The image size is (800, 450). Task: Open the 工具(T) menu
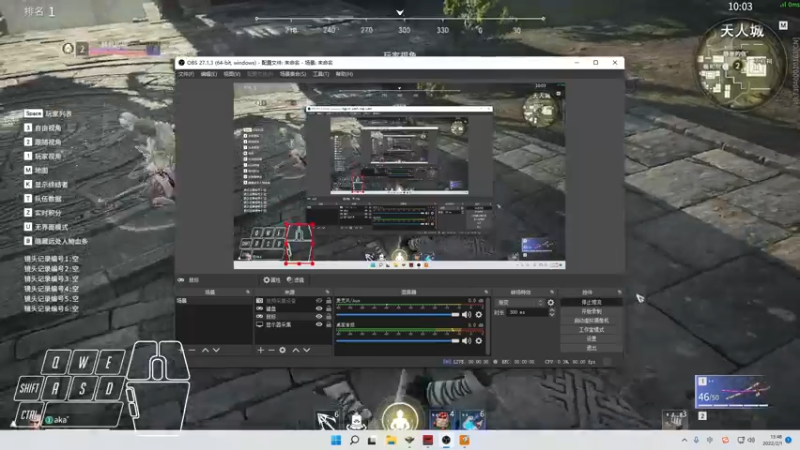[321, 74]
